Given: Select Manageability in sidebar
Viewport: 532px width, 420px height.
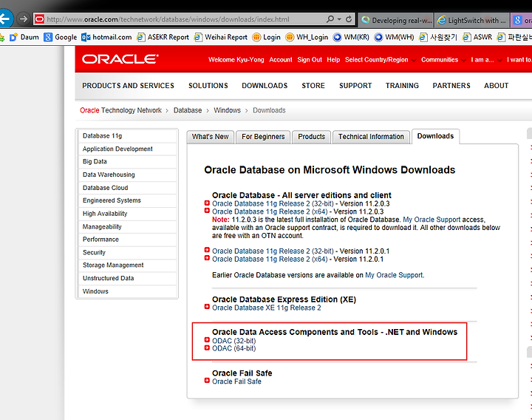Looking at the screenshot, I should coord(128,227).
